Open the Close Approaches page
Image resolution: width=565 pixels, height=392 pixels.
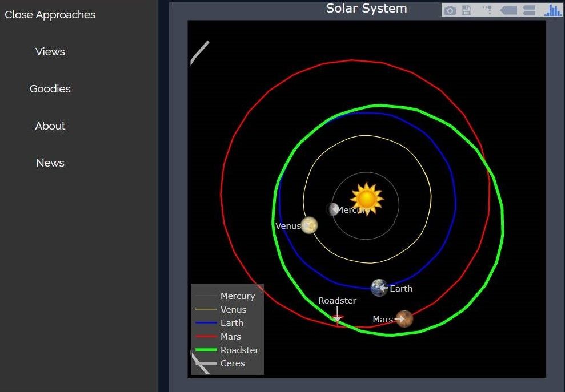50,14
